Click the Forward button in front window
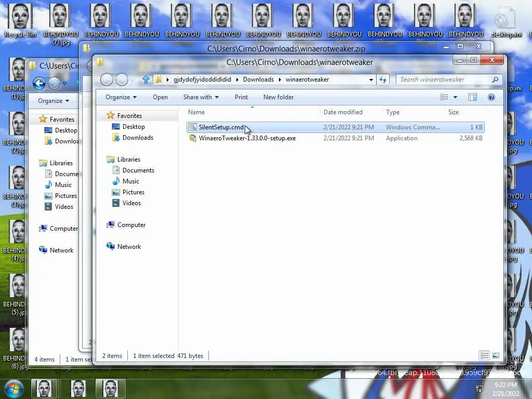This screenshot has height=399, width=532. 122,80
